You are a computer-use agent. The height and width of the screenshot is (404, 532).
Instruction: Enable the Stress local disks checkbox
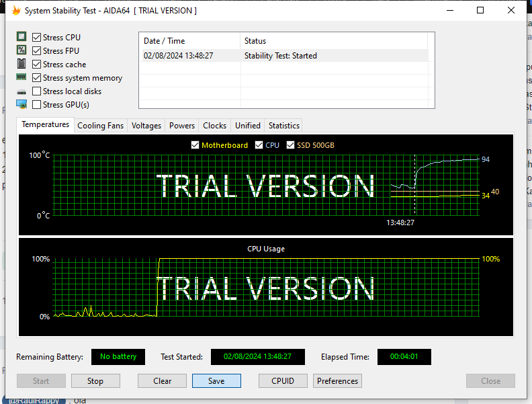pos(37,91)
